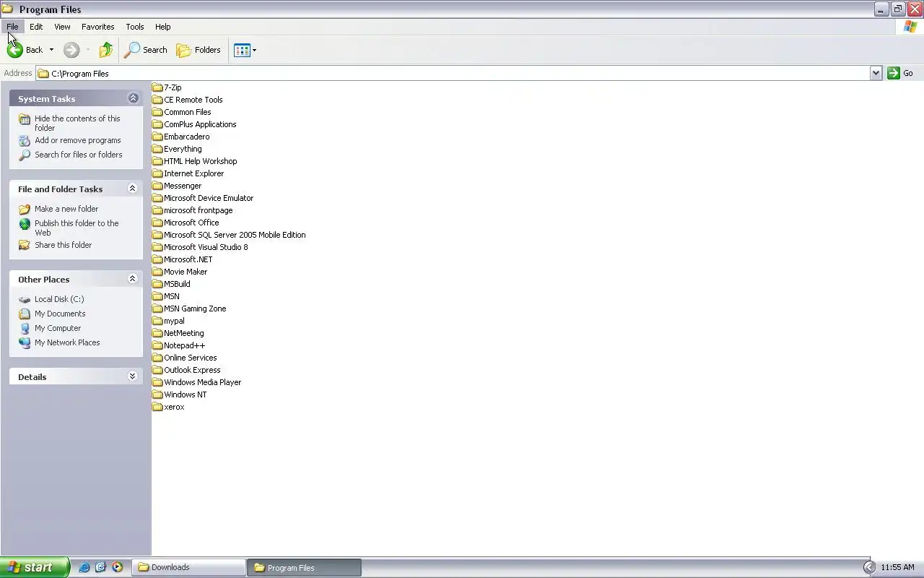Select the Everything folder icon
This screenshot has width=924, height=578.
coord(157,149)
